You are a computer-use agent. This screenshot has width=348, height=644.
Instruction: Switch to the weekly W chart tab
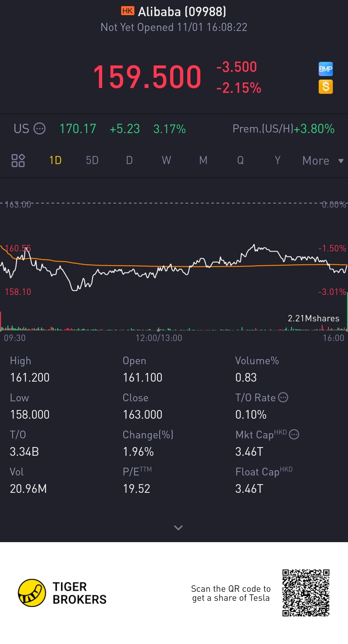pyautogui.click(x=166, y=160)
